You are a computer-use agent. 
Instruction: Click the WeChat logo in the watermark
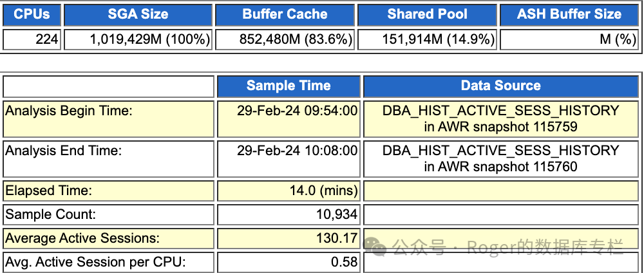(375, 247)
